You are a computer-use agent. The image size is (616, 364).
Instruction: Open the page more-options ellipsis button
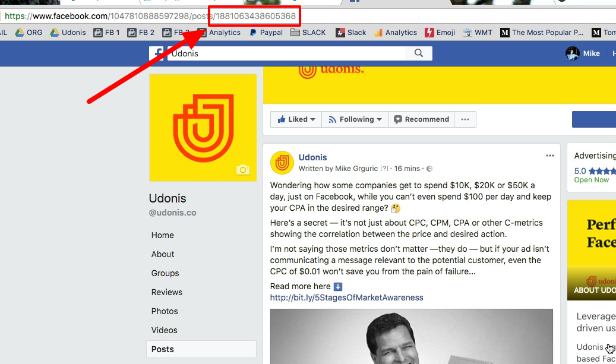coord(465,119)
